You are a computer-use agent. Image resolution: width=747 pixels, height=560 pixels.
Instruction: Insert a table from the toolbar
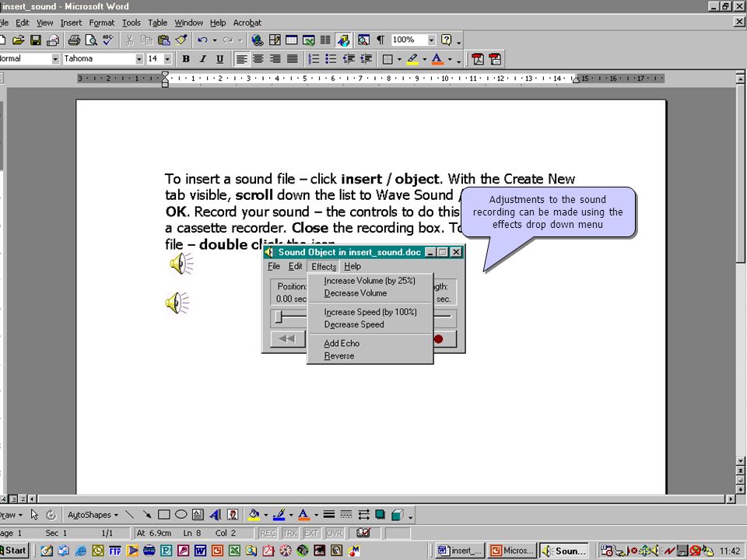point(291,40)
